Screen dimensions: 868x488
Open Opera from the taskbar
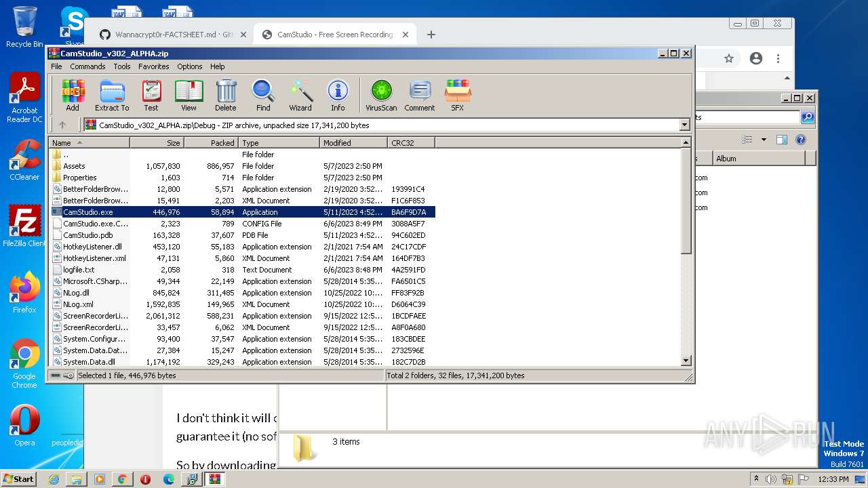click(145, 479)
